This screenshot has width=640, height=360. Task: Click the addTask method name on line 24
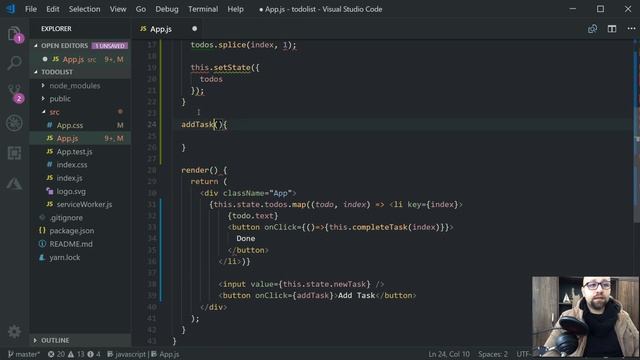[x=198, y=124]
